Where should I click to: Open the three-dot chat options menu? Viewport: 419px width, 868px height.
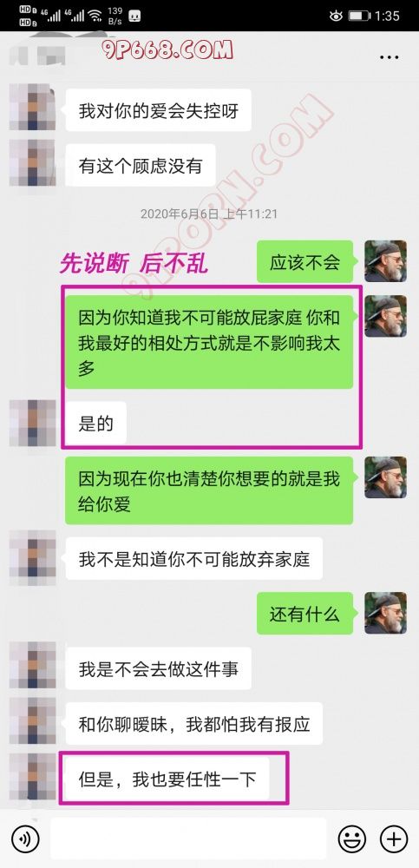click(x=389, y=57)
